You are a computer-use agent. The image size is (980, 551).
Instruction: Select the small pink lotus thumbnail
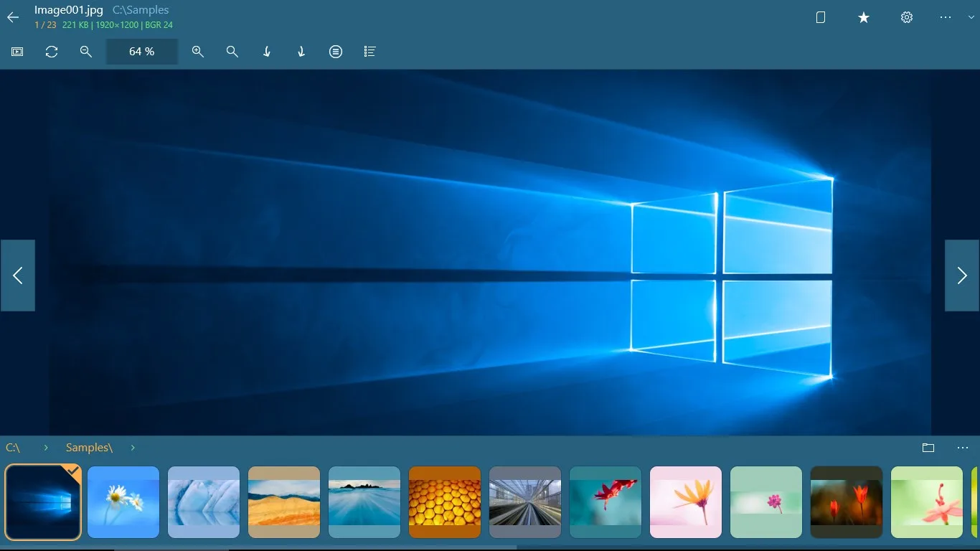(x=766, y=502)
